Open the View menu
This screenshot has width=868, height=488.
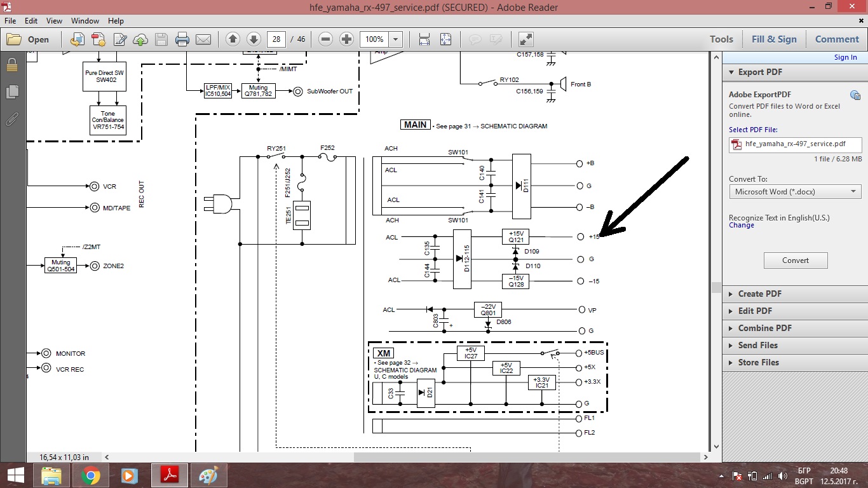54,21
